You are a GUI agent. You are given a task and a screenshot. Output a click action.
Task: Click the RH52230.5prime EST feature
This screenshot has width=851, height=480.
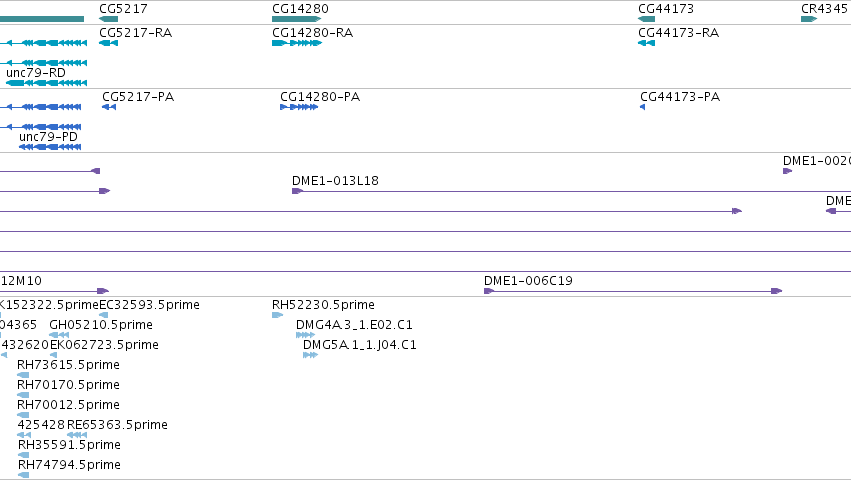[277, 315]
